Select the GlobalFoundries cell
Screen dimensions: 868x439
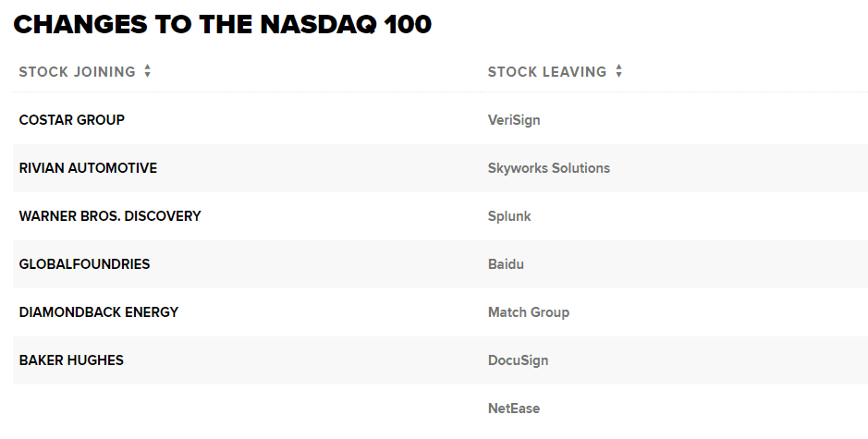tap(84, 264)
